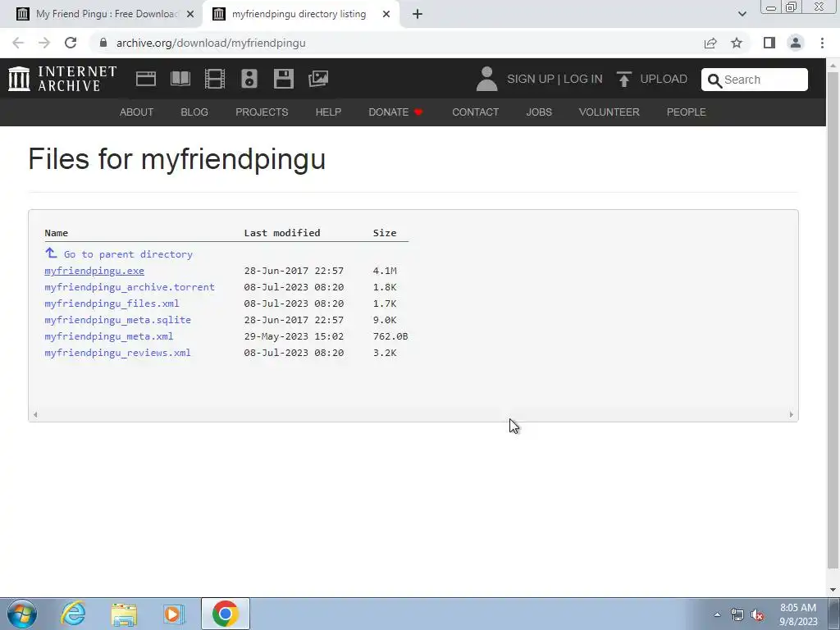840x630 pixels.
Task: Select the myfriendpingu directory listing tab
Action: (301, 14)
